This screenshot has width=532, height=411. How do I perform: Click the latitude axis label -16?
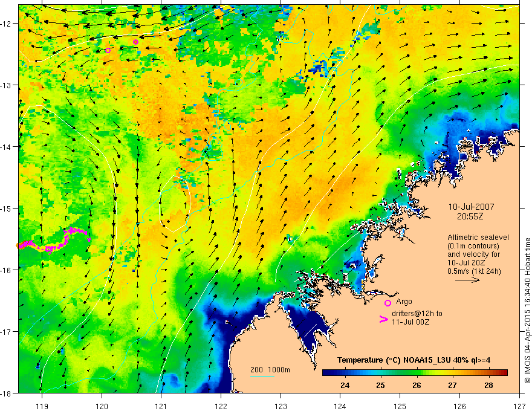coord(7,270)
